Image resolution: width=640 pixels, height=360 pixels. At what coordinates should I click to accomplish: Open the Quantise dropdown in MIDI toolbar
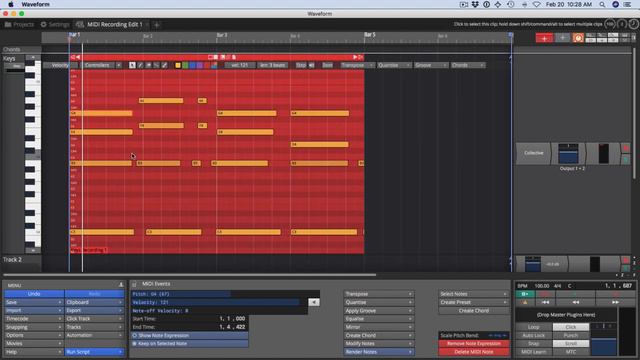click(x=394, y=65)
